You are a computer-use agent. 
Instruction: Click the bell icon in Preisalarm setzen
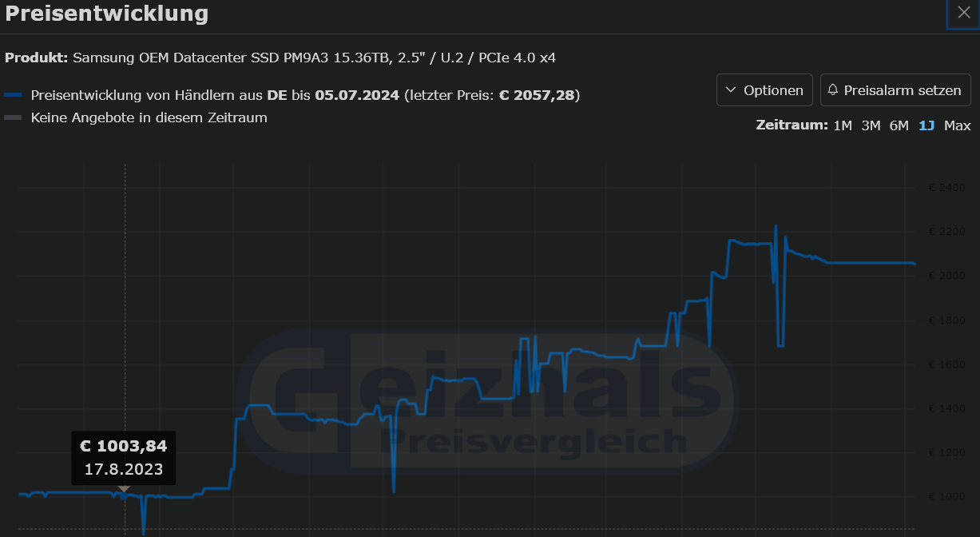833,90
